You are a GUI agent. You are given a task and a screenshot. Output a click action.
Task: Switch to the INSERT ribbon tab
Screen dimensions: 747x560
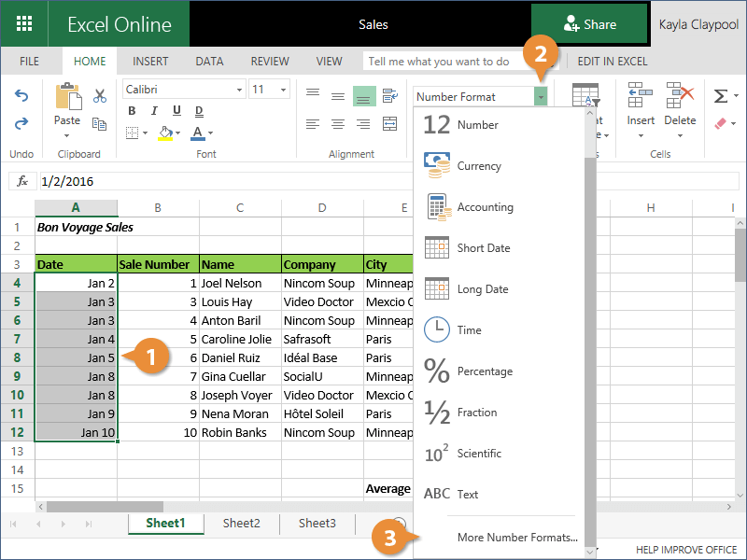[150, 62]
